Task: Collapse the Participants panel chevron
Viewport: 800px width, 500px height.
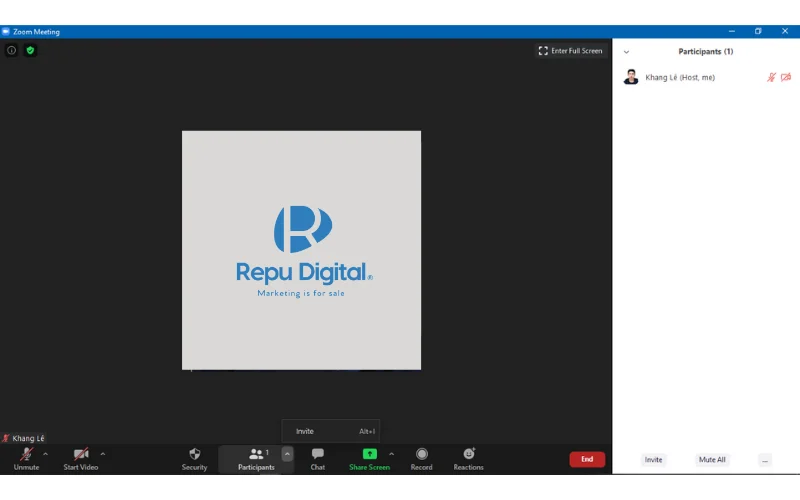Action: click(627, 52)
